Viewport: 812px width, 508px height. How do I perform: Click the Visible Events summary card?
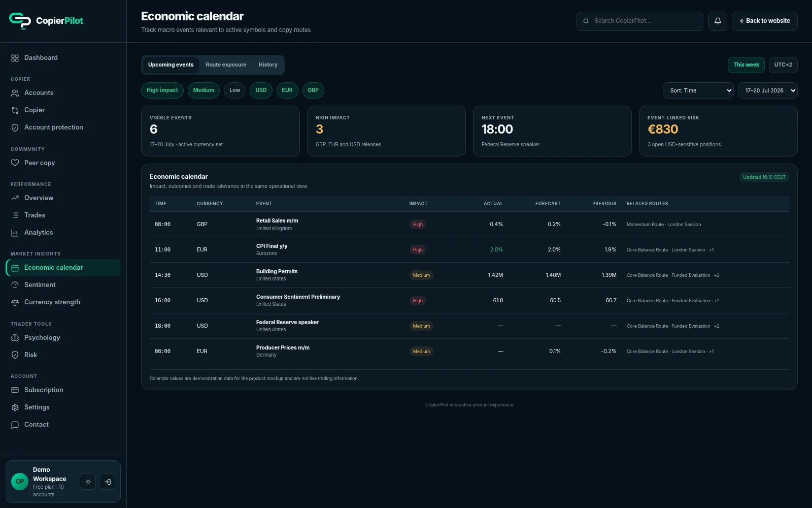click(220, 131)
